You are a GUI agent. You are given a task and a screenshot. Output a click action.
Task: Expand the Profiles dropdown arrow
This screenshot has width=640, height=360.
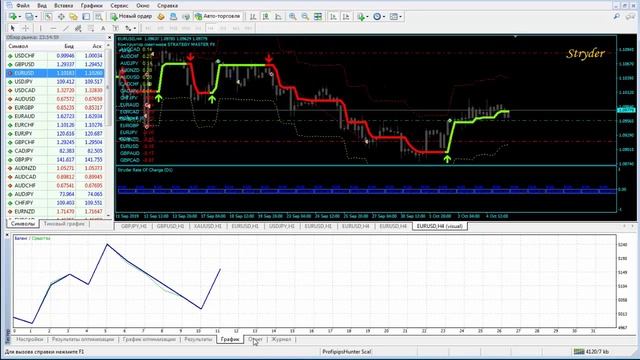pos(36,17)
